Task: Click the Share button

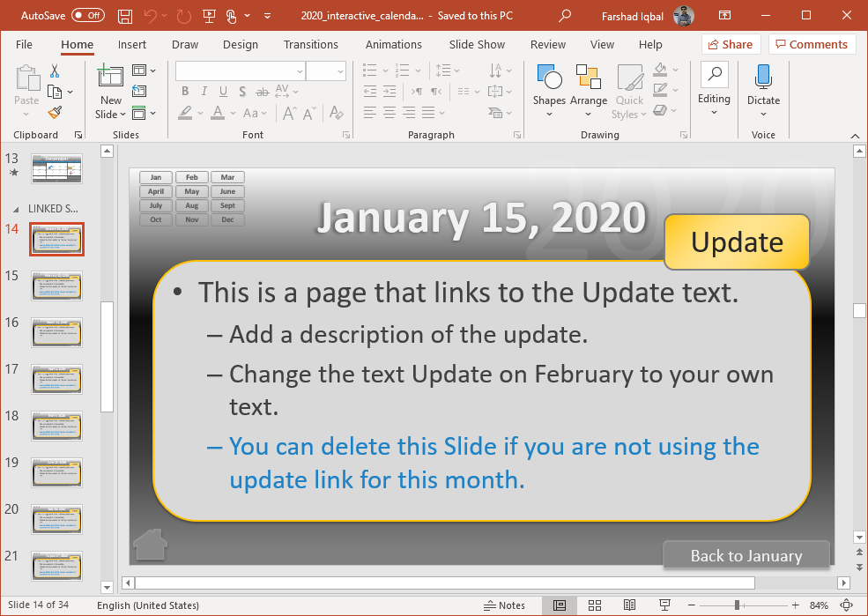Action: click(x=731, y=44)
